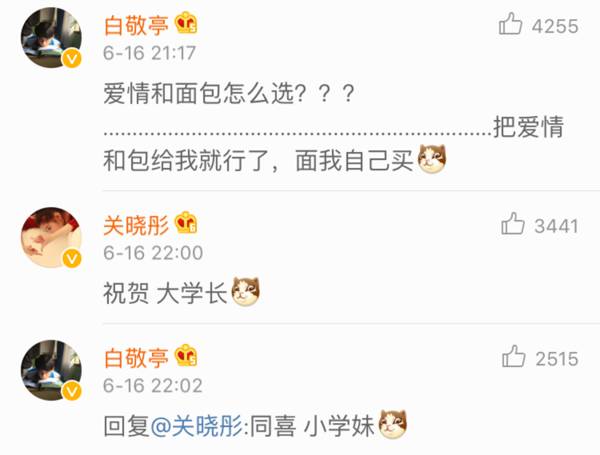The image size is (600, 455).
Task: Open 白敬亭's avatar on the first comment
Action: [x=51, y=38]
